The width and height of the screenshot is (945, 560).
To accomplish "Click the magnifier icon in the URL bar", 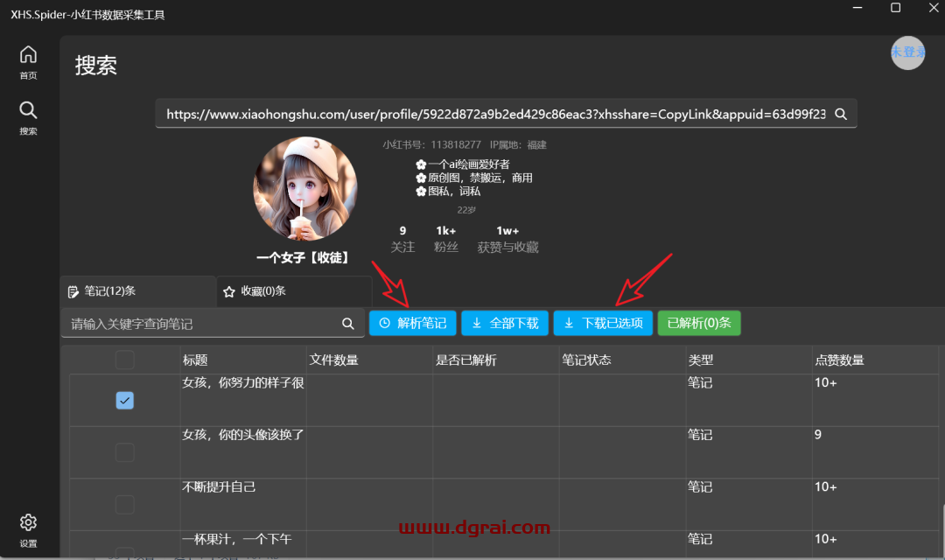I will [841, 114].
